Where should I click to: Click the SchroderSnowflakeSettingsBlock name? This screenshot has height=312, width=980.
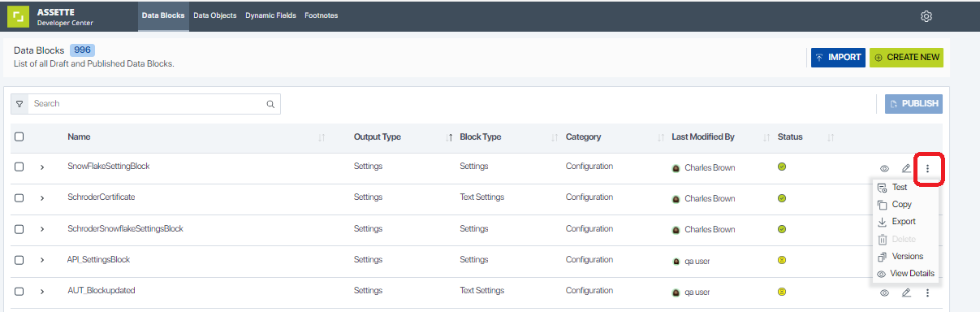[126, 229]
